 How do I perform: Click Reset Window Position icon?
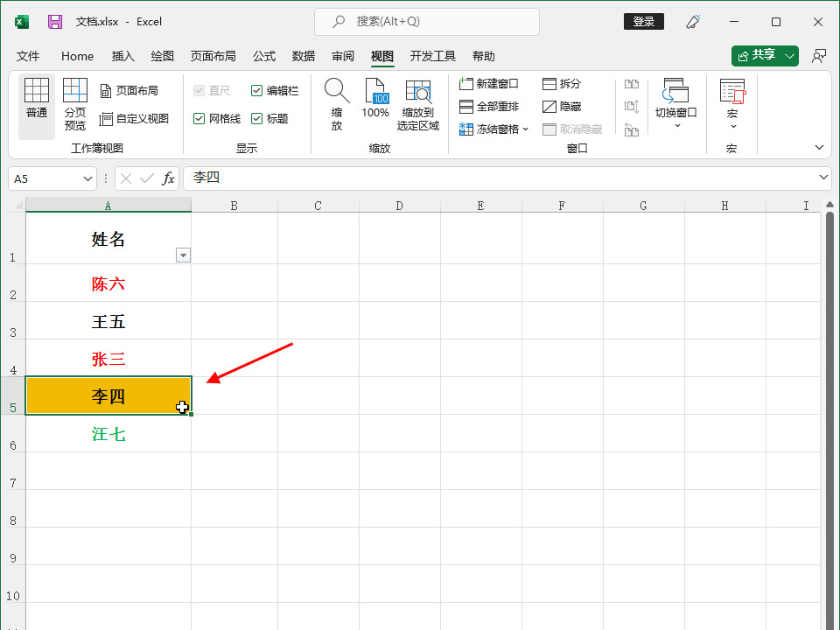(632, 129)
